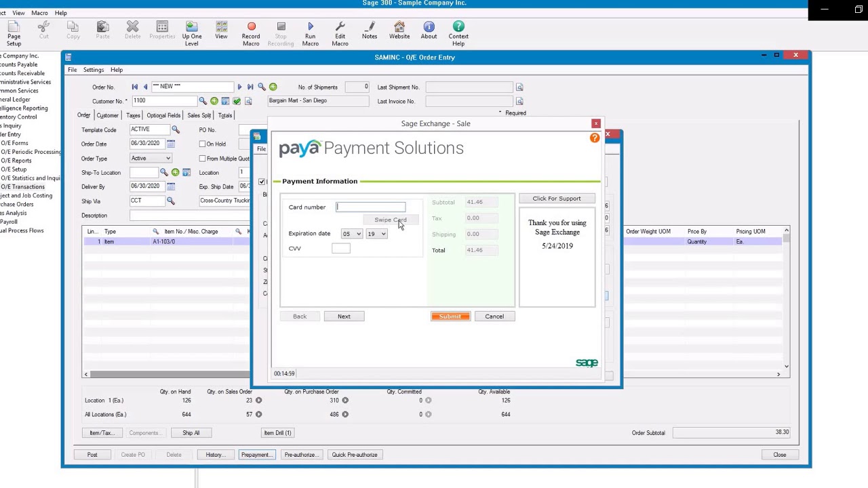Open Ship Via finder magnifier
868x488 pixels.
(171, 201)
